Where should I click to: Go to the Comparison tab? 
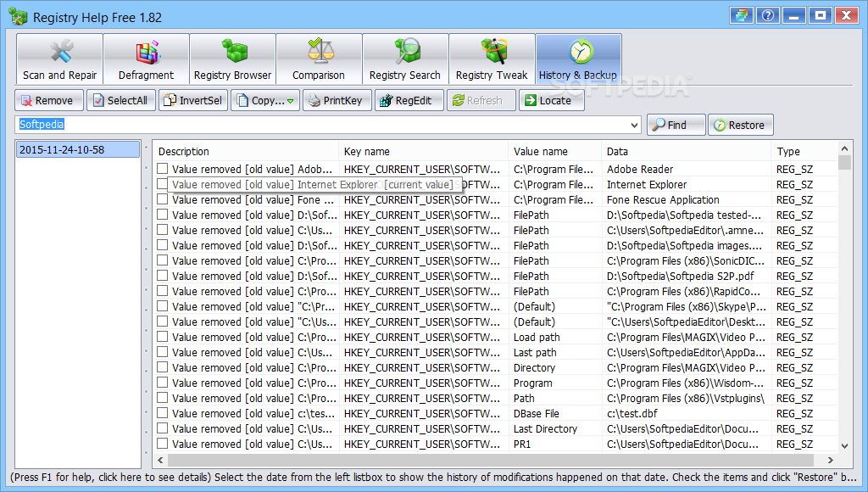pos(319,59)
